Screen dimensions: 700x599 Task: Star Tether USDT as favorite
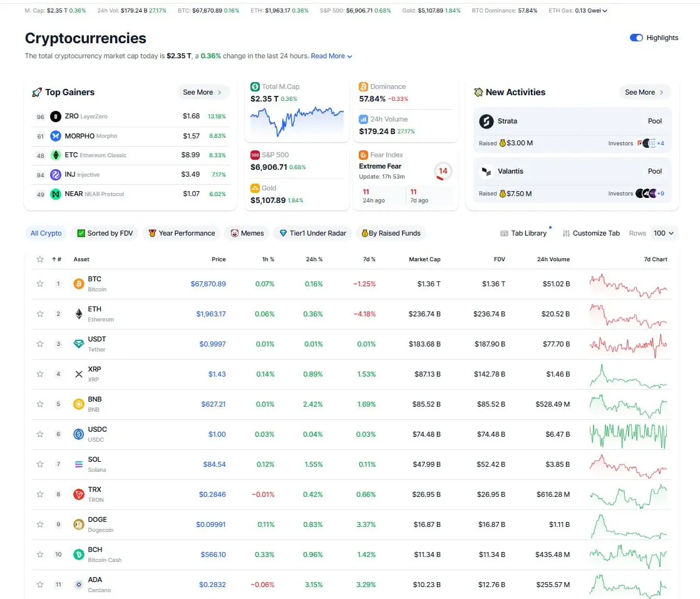coord(40,343)
